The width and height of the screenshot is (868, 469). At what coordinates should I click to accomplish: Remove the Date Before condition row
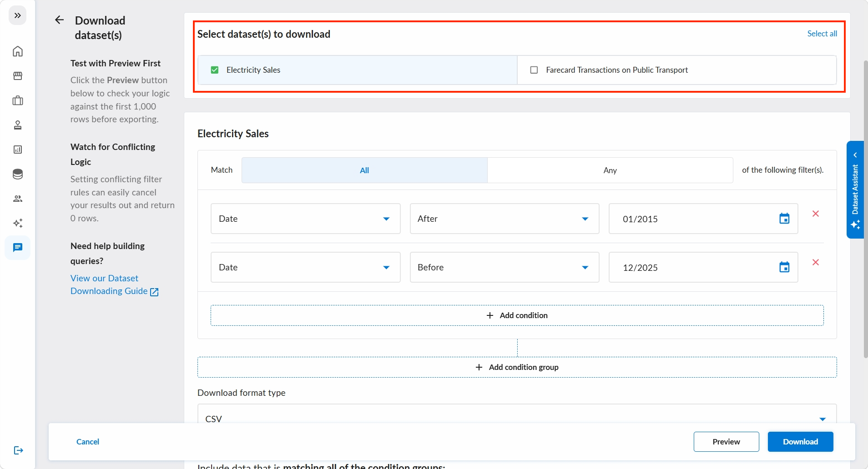[816, 262]
